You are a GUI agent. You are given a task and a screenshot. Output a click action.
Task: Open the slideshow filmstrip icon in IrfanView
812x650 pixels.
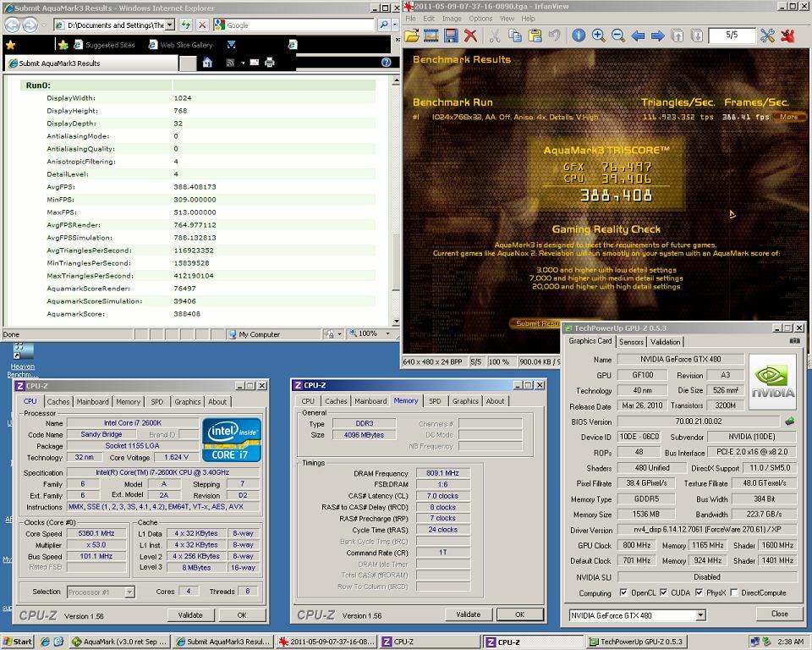431,36
